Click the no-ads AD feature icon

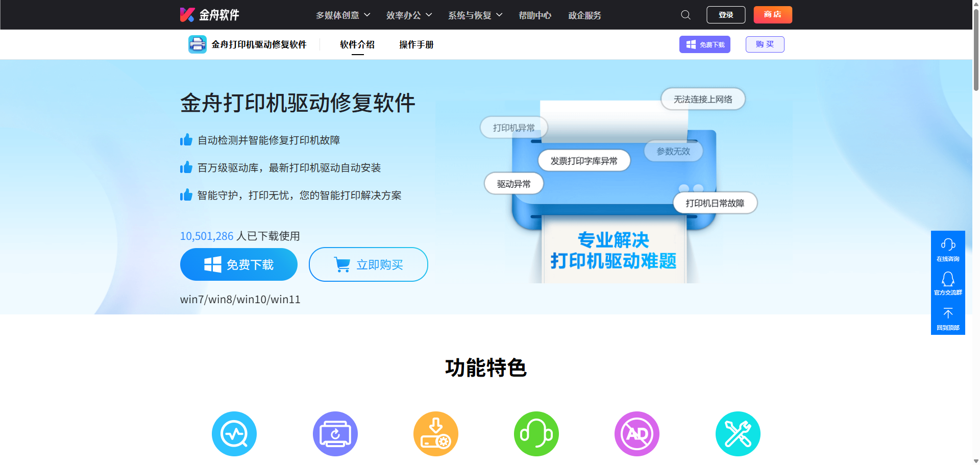coord(636,433)
